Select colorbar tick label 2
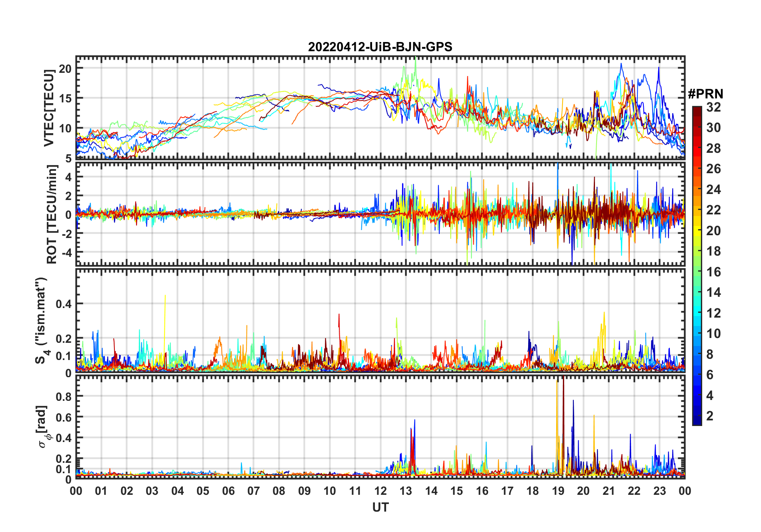This screenshot has width=761, height=532. click(710, 416)
